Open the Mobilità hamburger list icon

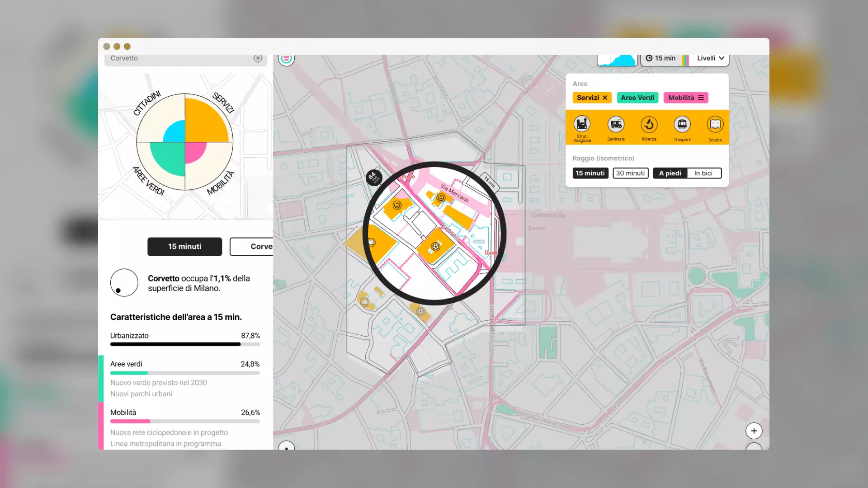(701, 98)
